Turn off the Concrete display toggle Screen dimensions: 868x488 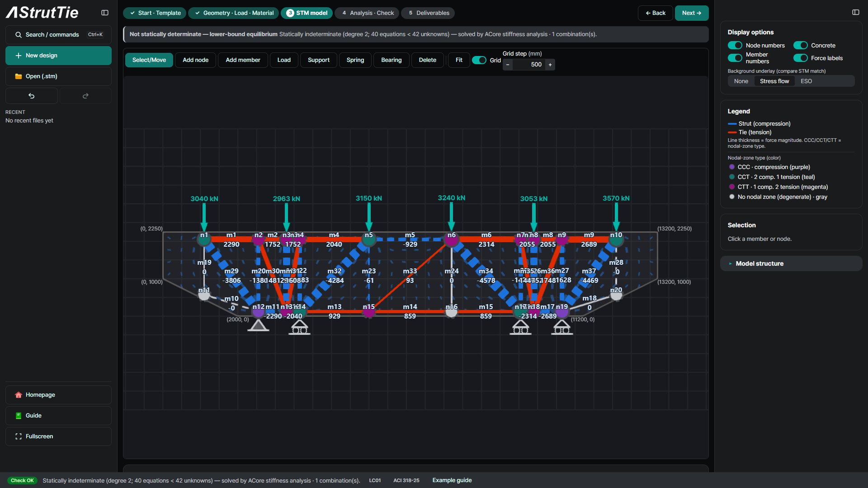801,45
